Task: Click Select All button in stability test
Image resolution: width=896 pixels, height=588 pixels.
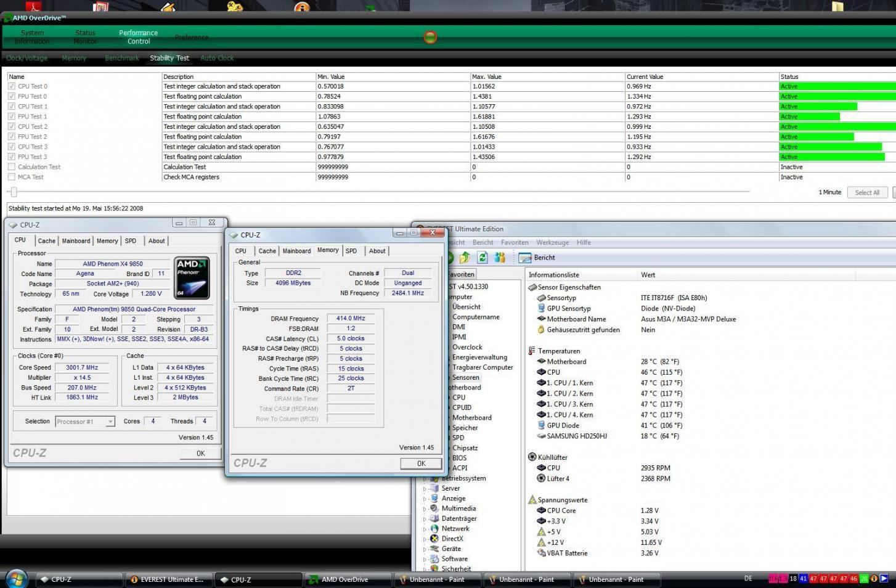Action: [x=867, y=192]
